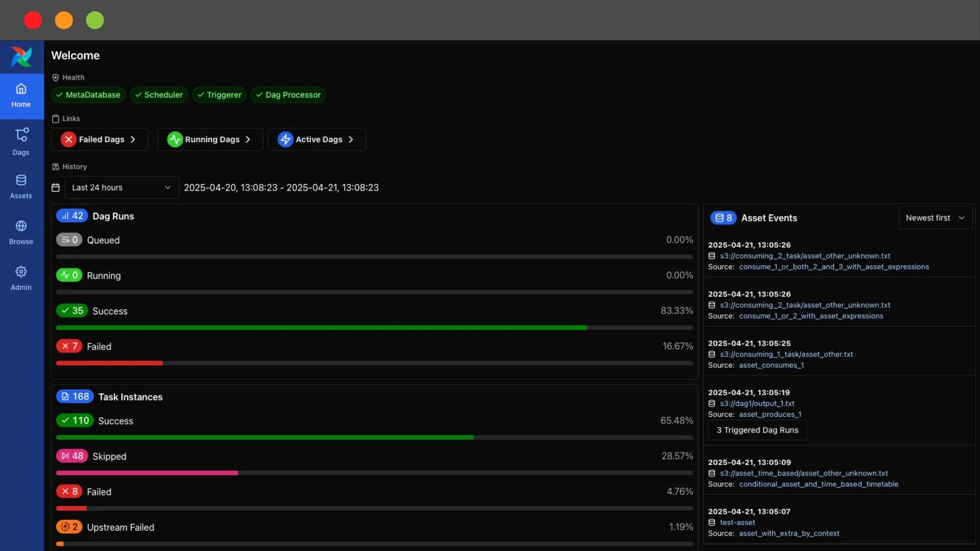This screenshot has width=980, height=551.
Task: Click the Links clipboard icon
Action: pos(56,119)
